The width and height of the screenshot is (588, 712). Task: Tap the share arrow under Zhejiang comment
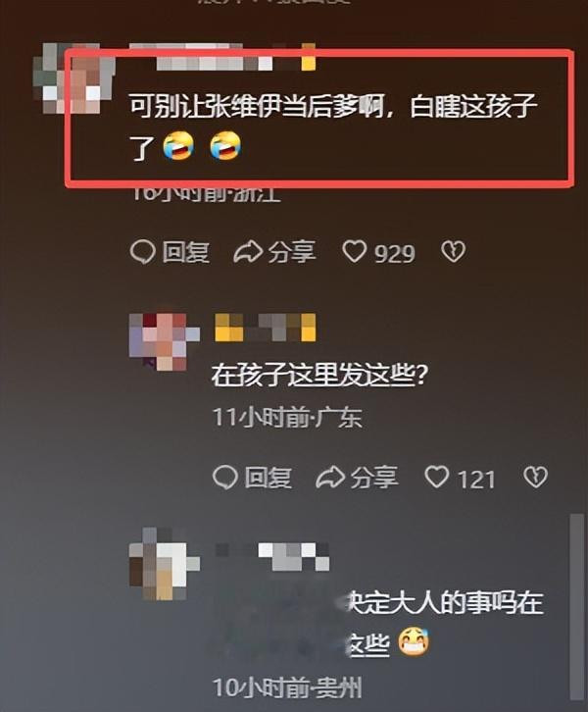point(248,252)
